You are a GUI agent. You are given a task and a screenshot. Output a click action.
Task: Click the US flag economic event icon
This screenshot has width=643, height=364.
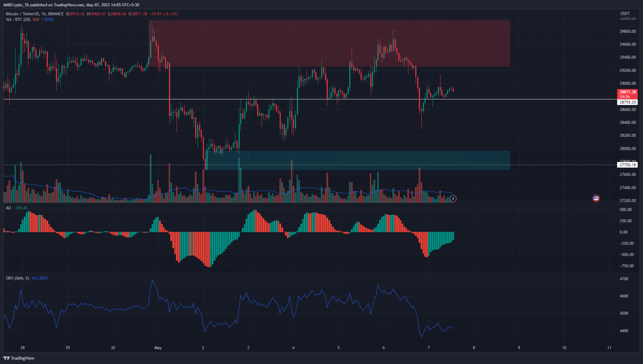coord(596,198)
